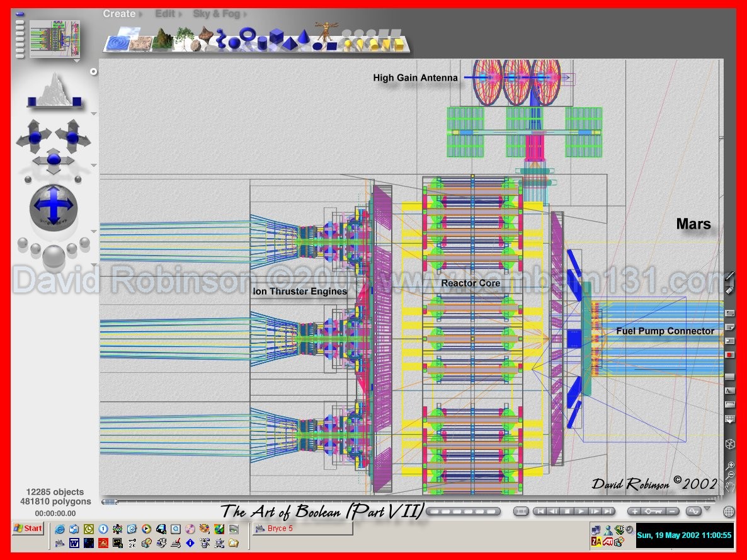Open the Advanced Motion Lab wave button

[693, 511]
